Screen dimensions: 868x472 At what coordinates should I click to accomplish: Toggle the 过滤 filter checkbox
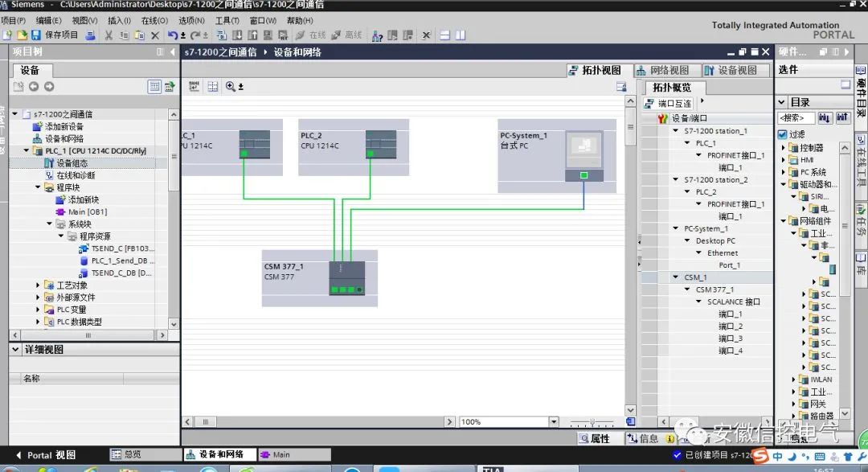coord(782,134)
